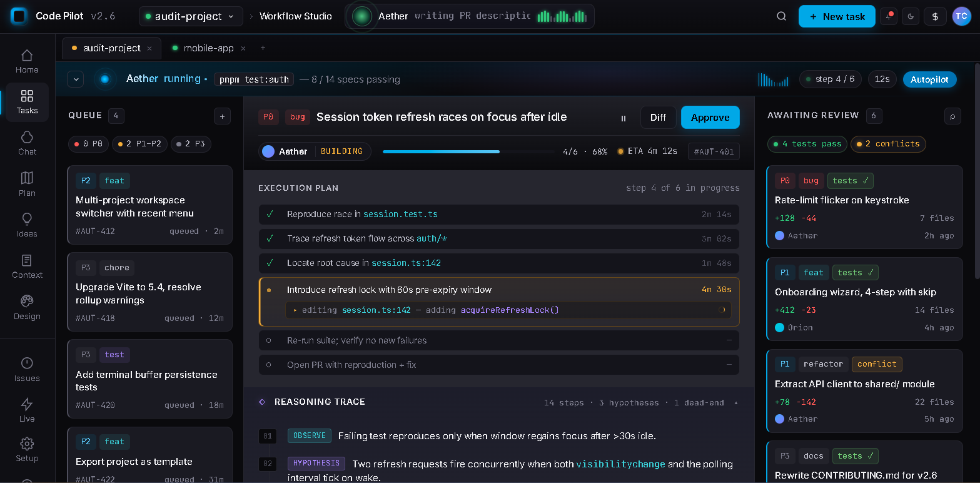Viewport: 980px width, 483px height.
Task: Open the billing dollar icon
Action: 935,16
